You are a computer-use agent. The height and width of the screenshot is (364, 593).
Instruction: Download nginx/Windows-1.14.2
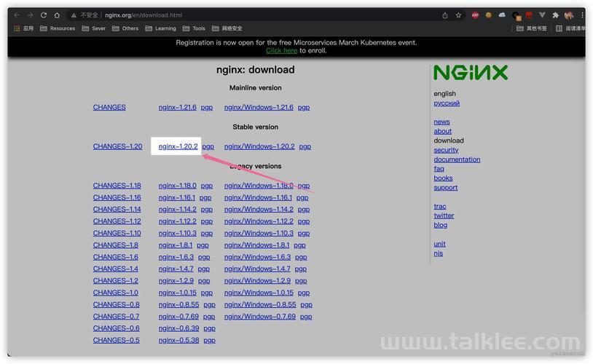pos(259,210)
